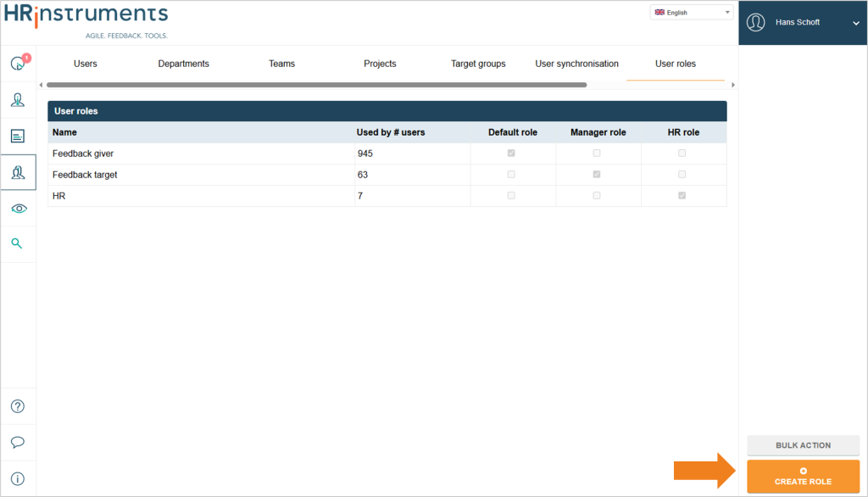This screenshot has height=497, width=868.
Task: Click the 945 users count cell
Action: point(413,154)
